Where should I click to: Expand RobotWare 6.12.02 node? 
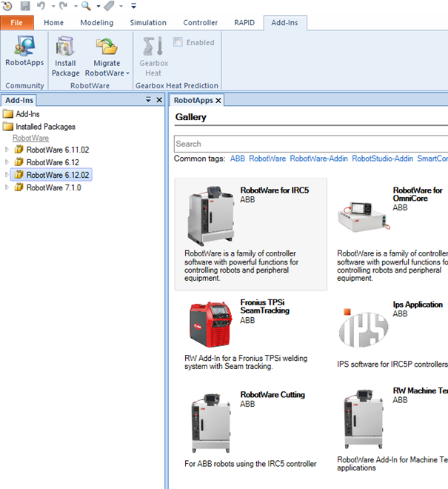click(7, 175)
